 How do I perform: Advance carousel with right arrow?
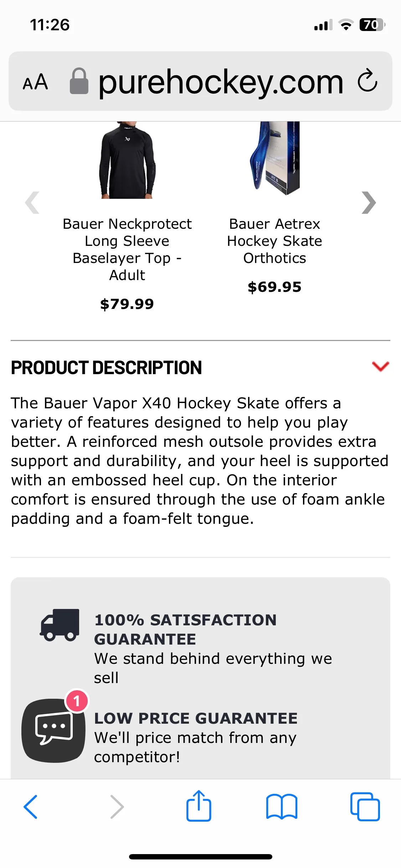368,202
